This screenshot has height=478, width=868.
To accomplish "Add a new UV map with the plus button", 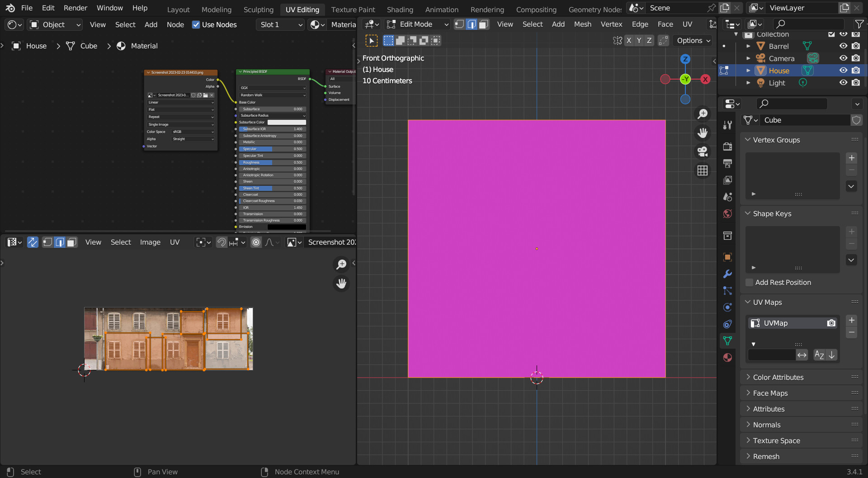I will [x=852, y=320].
